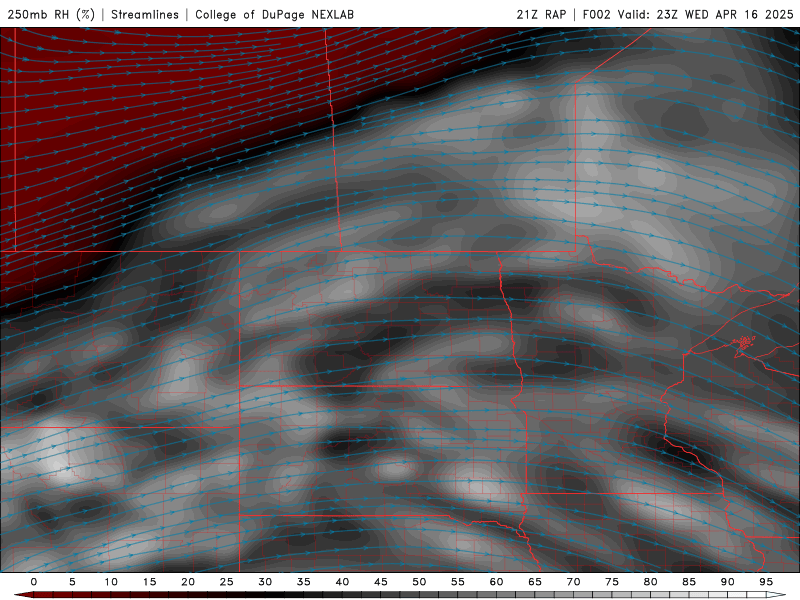Click the '80' colorbar label
Viewport: 800px width, 600px height.
[650, 582]
